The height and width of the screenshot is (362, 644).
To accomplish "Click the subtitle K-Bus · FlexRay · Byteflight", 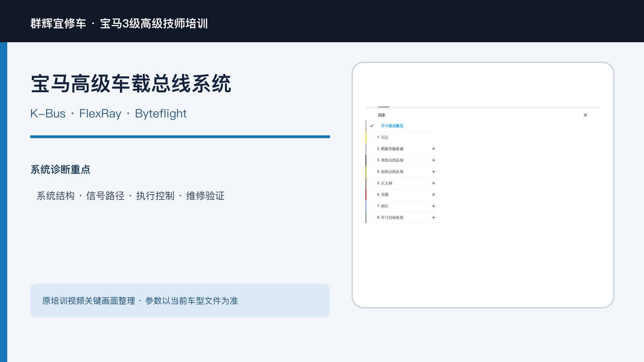I will point(109,113).
